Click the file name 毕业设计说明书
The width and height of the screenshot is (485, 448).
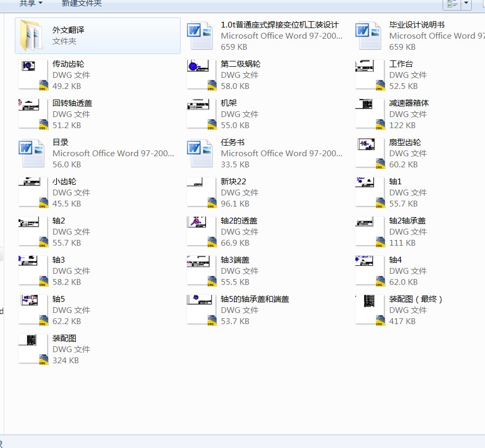(x=417, y=25)
